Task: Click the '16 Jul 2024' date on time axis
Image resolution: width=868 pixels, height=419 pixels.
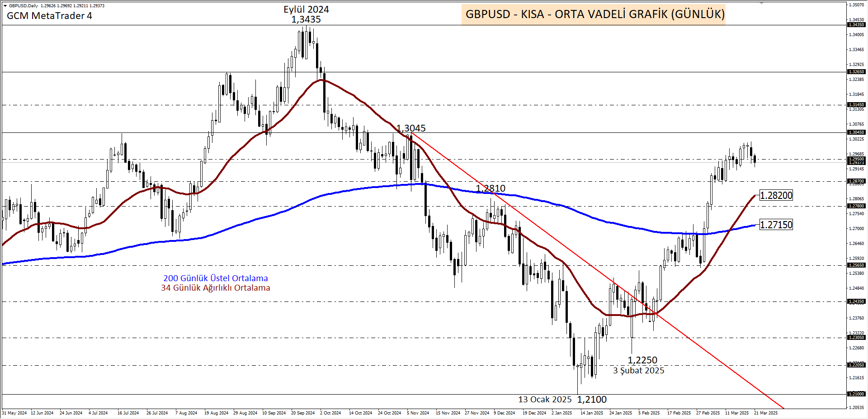Action: (128, 413)
